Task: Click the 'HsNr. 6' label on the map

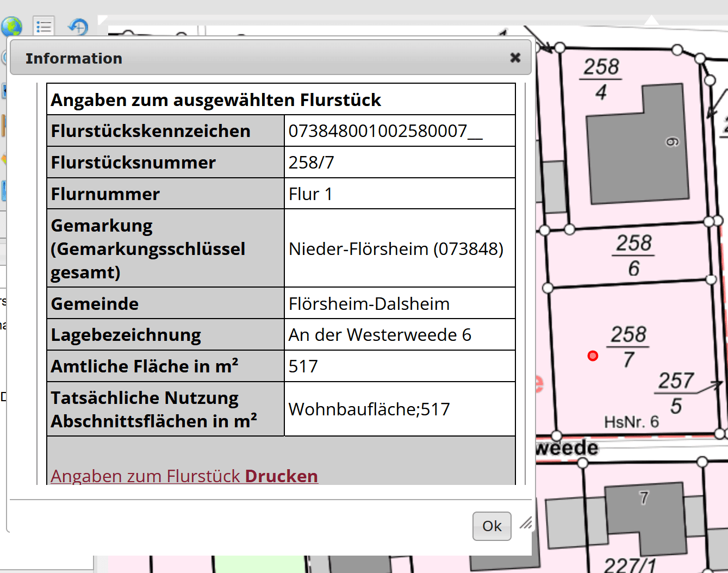Action: tap(632, 422)
